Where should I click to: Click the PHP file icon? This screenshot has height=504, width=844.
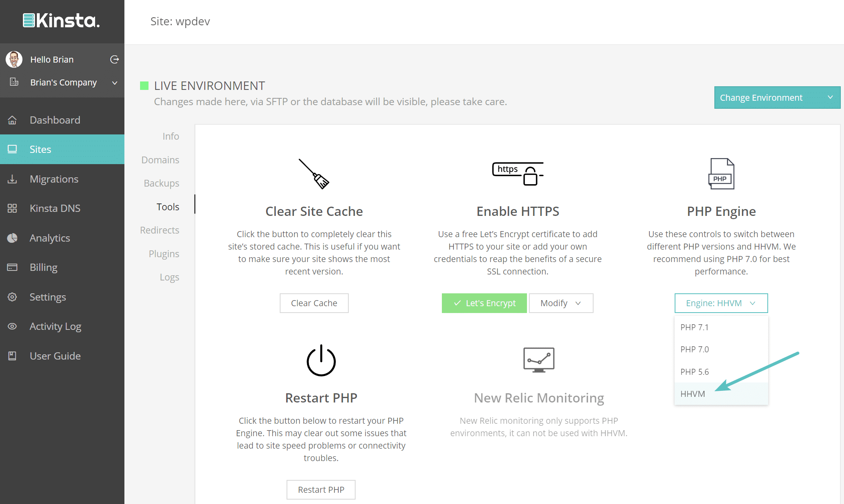click(721, 174)
